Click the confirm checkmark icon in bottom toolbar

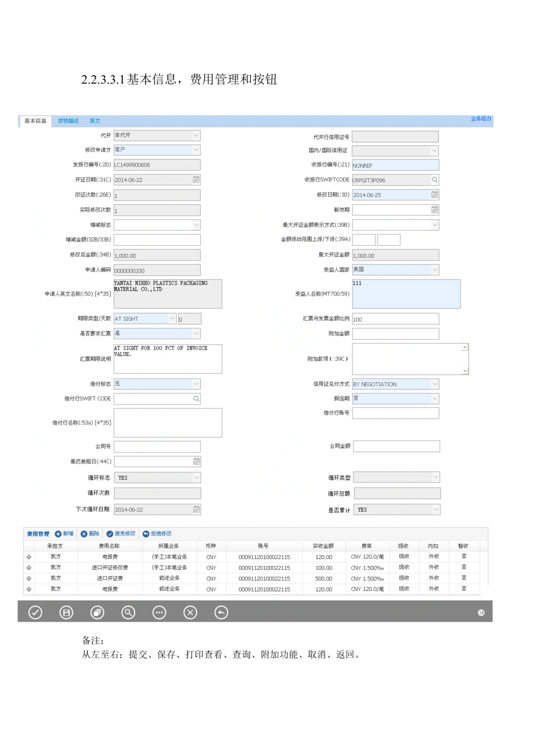pos(35,612)
